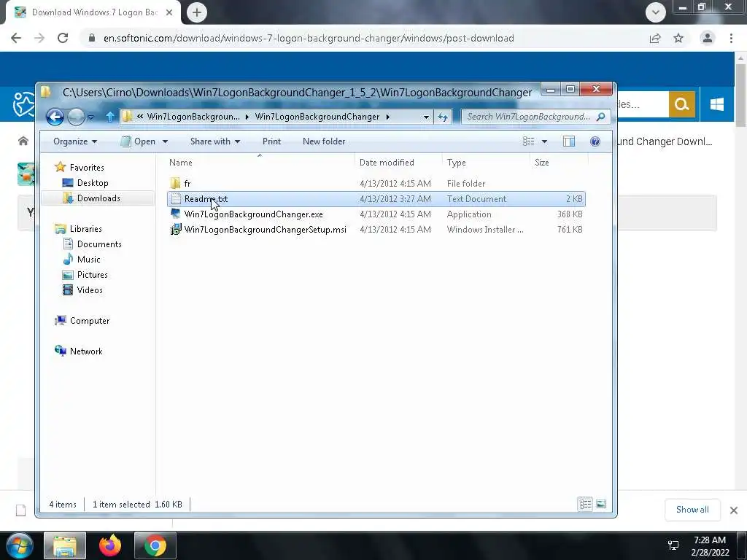Click the Open toolbar button
Screen dimensions: 747x560
pyautogui.click(x=138, y=141)
